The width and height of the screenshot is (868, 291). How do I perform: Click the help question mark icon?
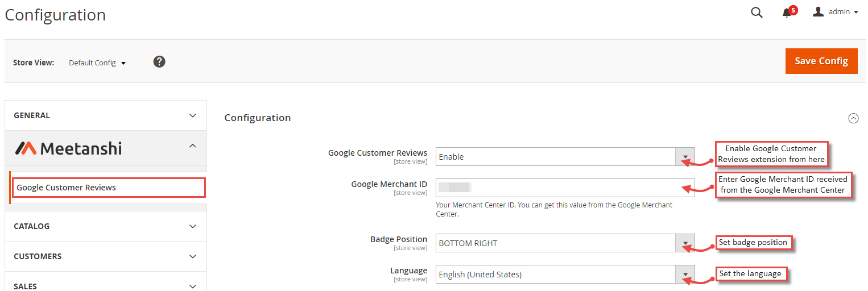pyautogui.click(x=159, y=61)
